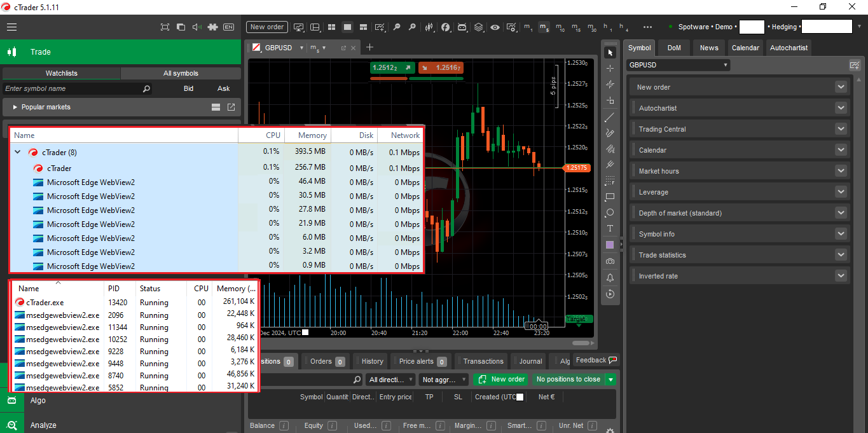
Task: Switch to the DoM tab
Action: click(674, 48)
